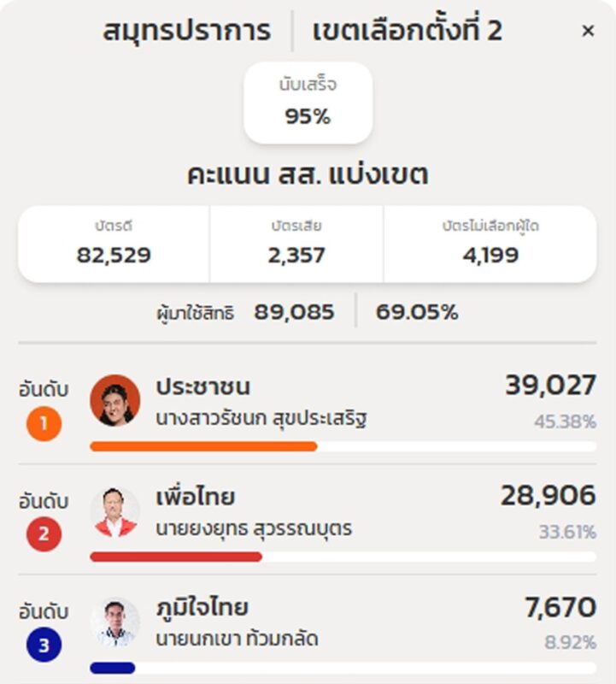Select the ประชาชน party name
The height and width of the screenshot is (684, 616).
click(x=203, y=386)
